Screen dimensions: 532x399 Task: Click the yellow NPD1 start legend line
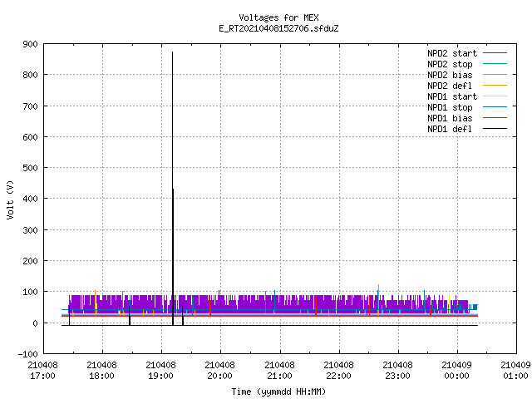click(495, 96)
